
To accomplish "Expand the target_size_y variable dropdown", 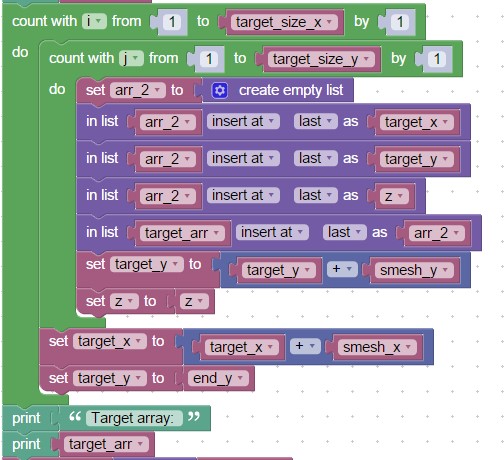I will tap(321, 59).
